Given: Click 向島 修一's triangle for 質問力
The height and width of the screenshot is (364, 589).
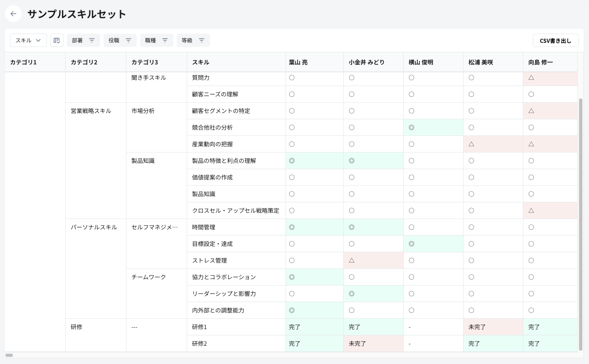Looking at the screenshot, I should coord(531,78).
